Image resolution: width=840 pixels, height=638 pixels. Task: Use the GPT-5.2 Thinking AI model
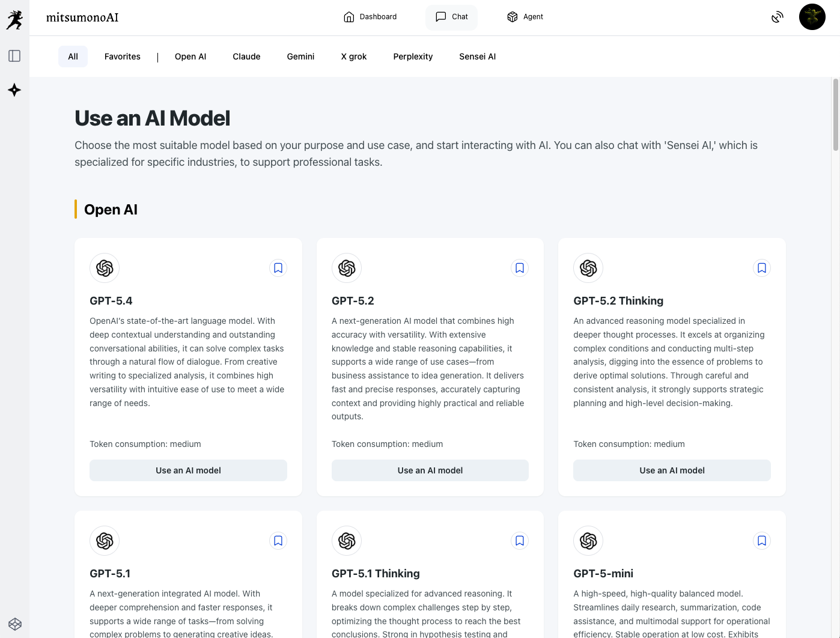point(672,470)
